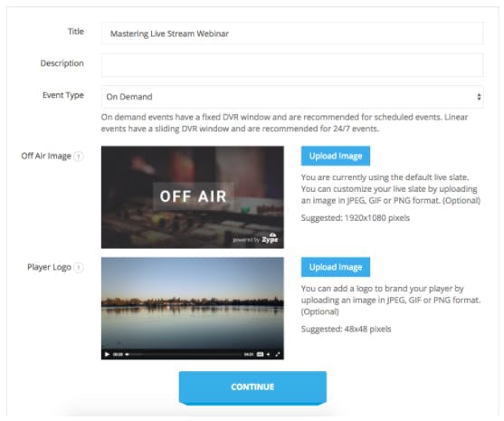Seek on the player preview progress bar

click(x=185, y=354)
